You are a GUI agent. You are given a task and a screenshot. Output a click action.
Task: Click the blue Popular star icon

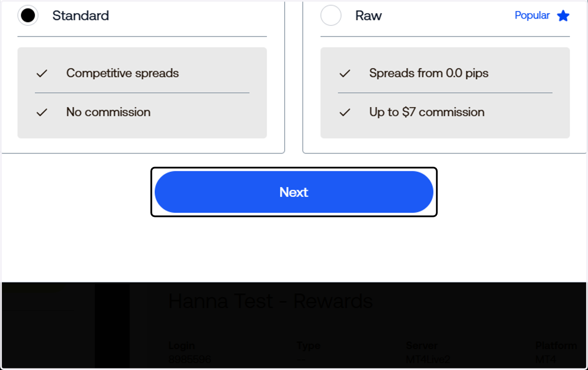point(563,16)
